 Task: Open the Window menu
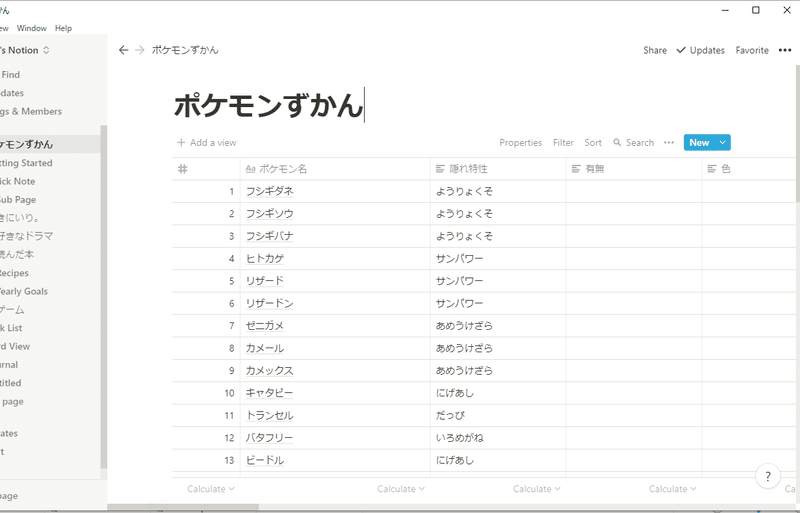tap(32, 28)
